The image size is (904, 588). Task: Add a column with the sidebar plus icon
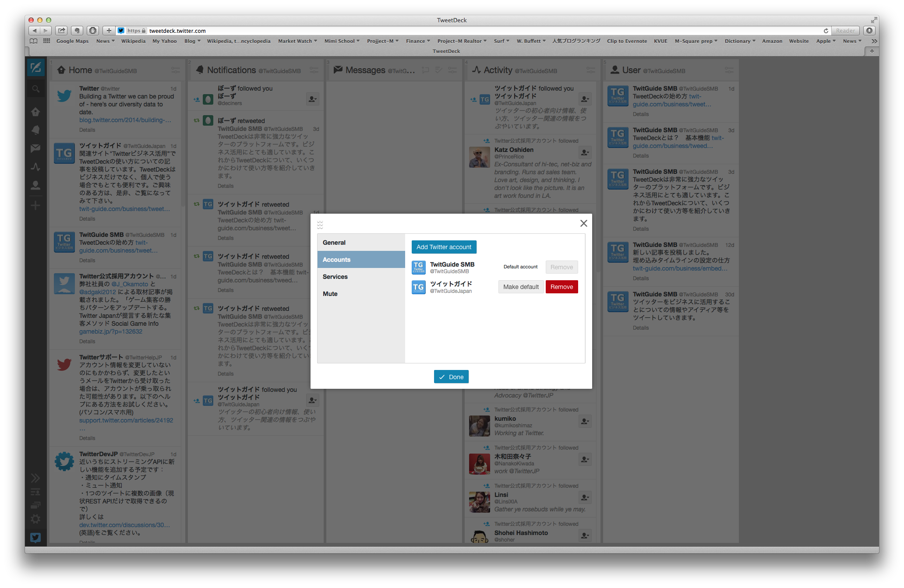click(35, 205)
